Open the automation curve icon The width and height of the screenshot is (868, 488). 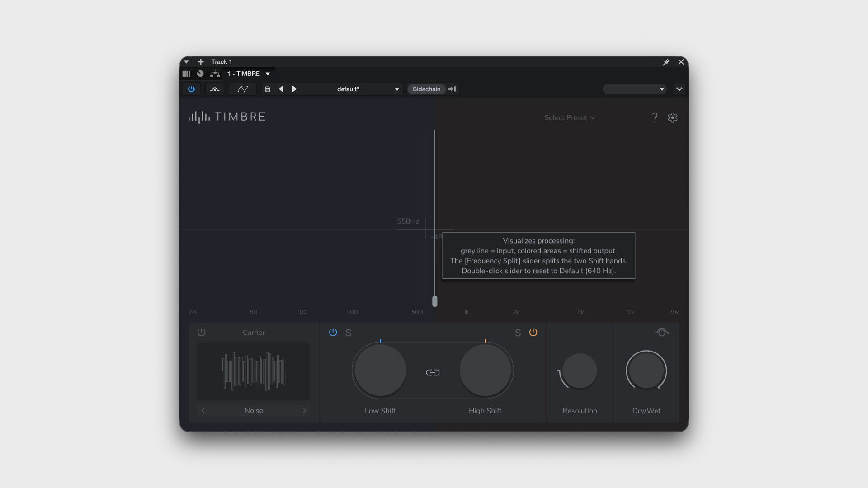click(243, 89)
